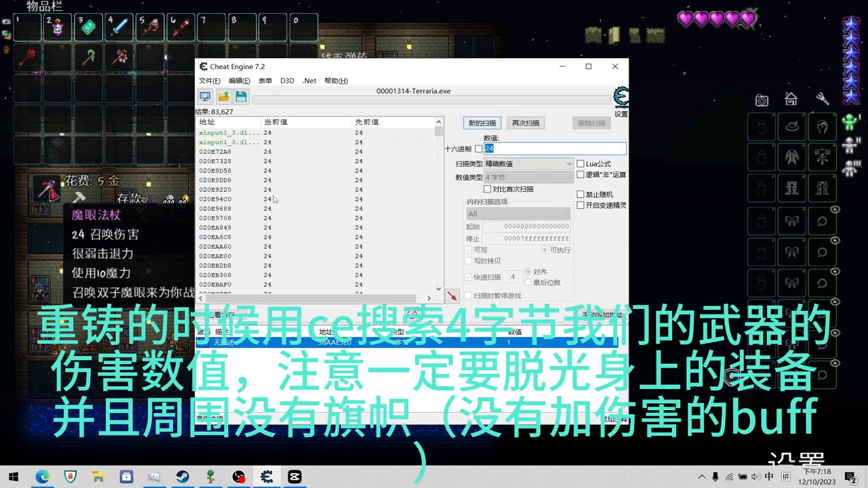Image resolution: width=868 pixels, height=488 pixels.
Task: Select hotbar slot 2 item
Action: [58, 28]
